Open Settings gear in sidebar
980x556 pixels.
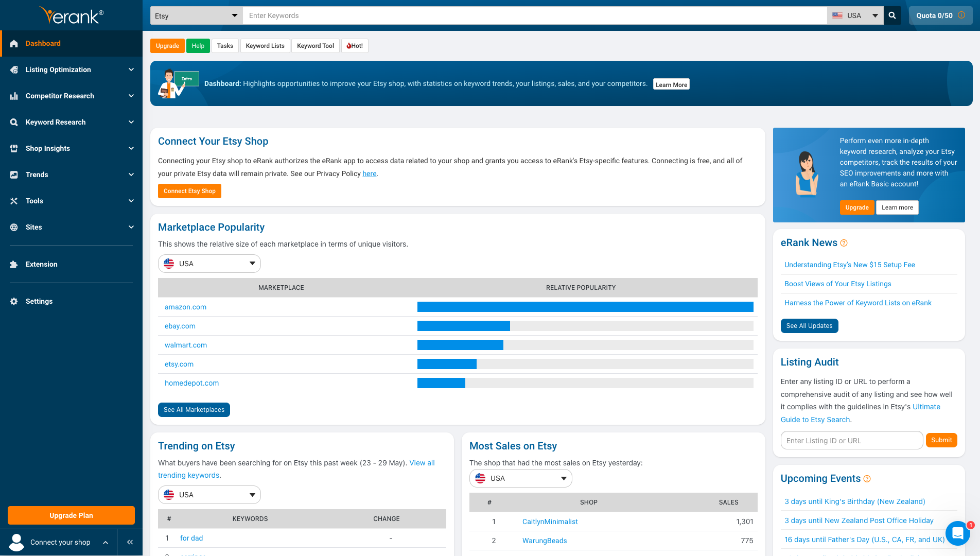click(x=14, y=302)
